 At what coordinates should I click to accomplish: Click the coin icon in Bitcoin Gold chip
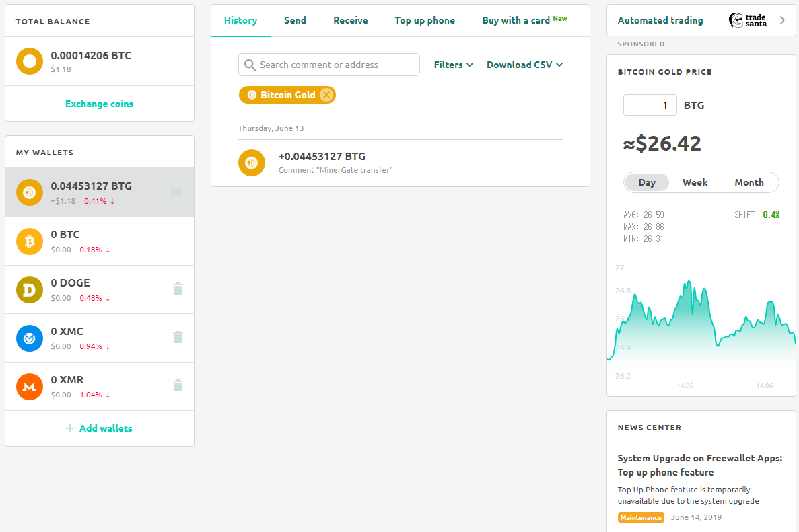(x=252, y=95)
